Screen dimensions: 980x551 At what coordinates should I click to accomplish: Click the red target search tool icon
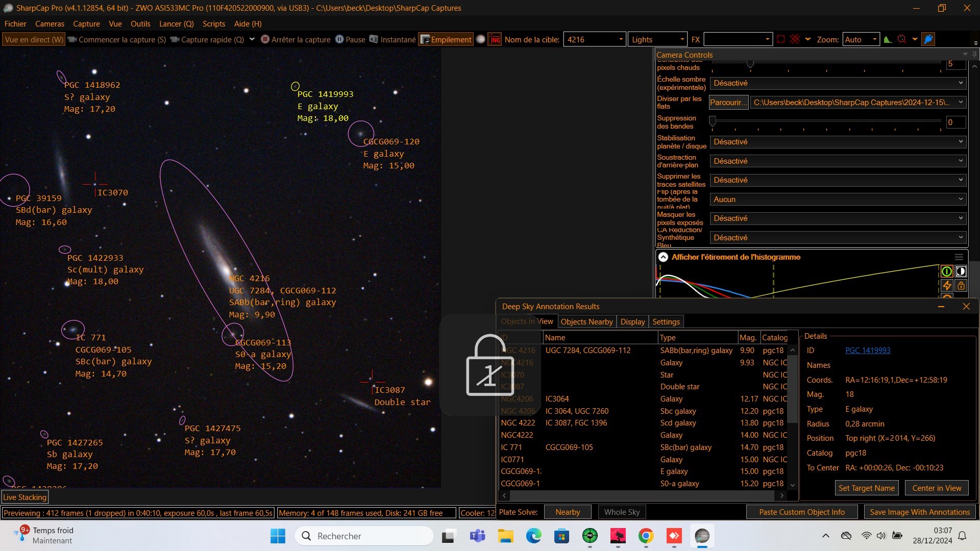click(x=902, y=39)
